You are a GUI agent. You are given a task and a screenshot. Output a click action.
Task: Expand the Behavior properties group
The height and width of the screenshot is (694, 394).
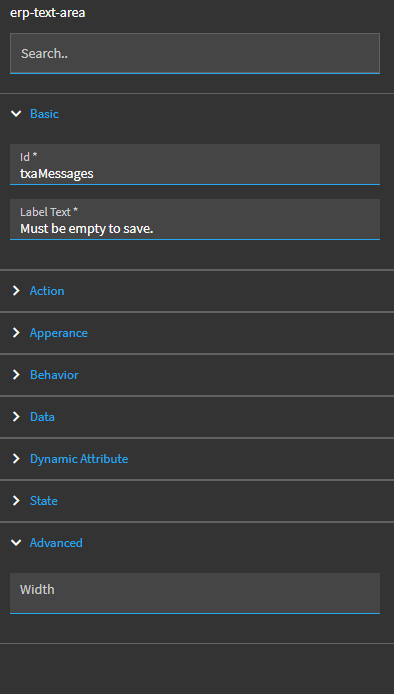coord(54,375)
